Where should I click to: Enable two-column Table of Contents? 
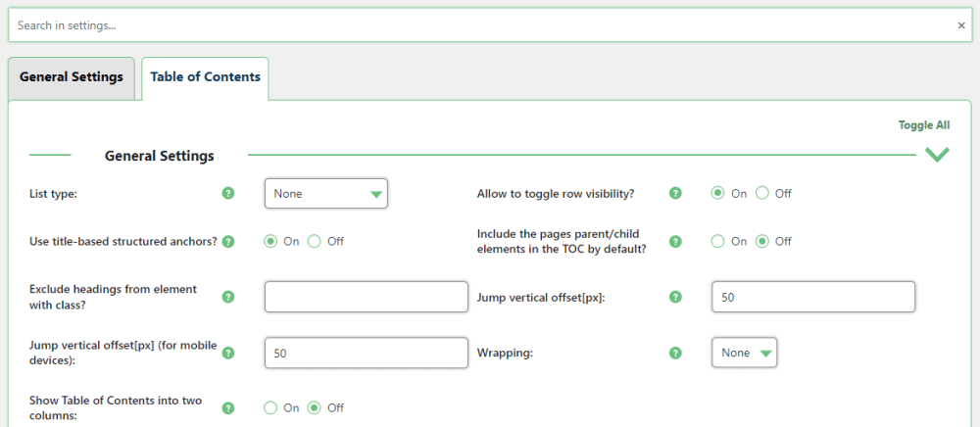[x=270, y=408]
